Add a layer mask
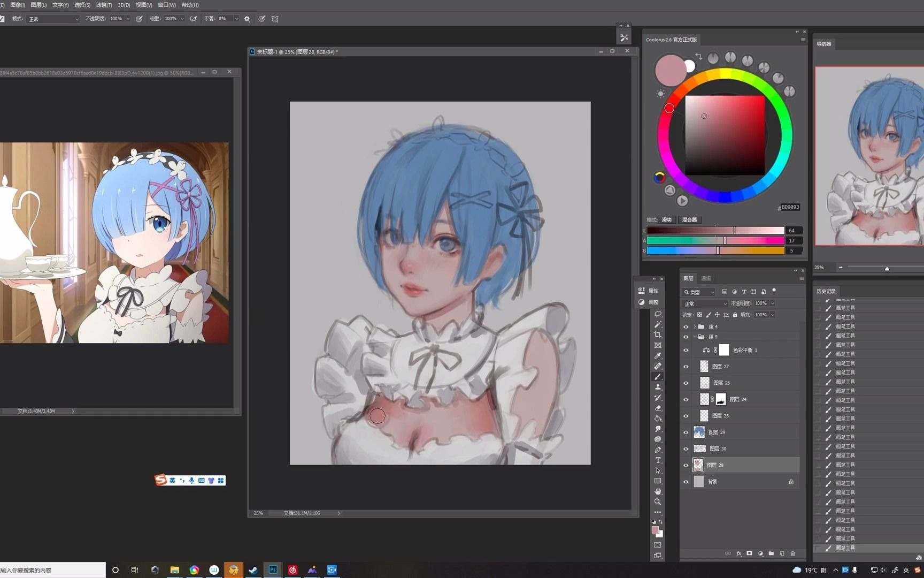The height and width of the screenshot is (578, 924). click(x=750, y=553)
